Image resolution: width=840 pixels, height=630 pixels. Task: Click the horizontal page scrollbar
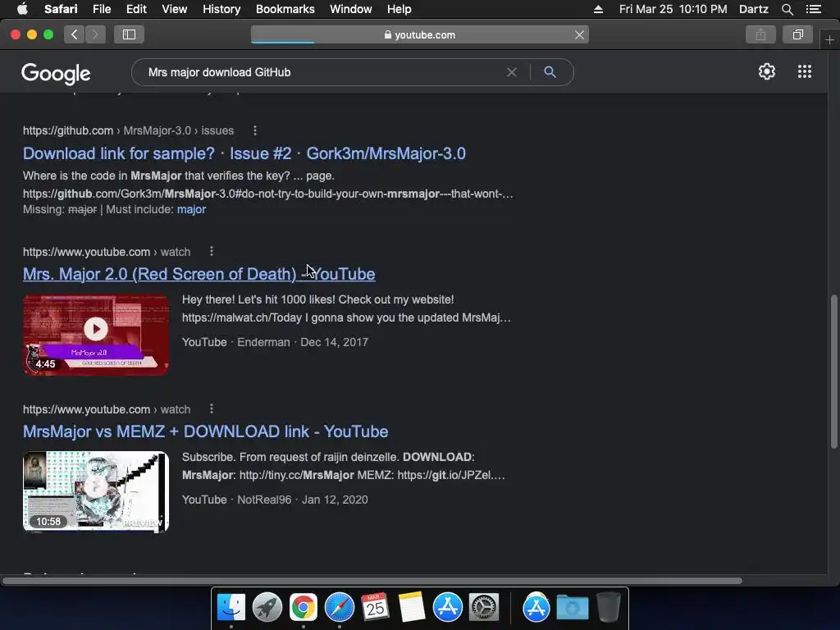coord(372,581)
